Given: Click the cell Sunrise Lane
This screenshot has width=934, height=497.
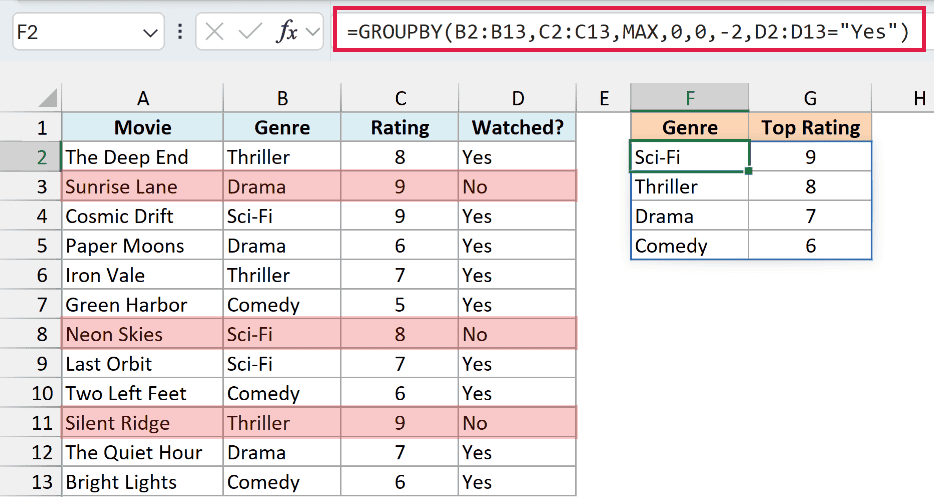Looking at the screenshot, I should pos(142,187).
